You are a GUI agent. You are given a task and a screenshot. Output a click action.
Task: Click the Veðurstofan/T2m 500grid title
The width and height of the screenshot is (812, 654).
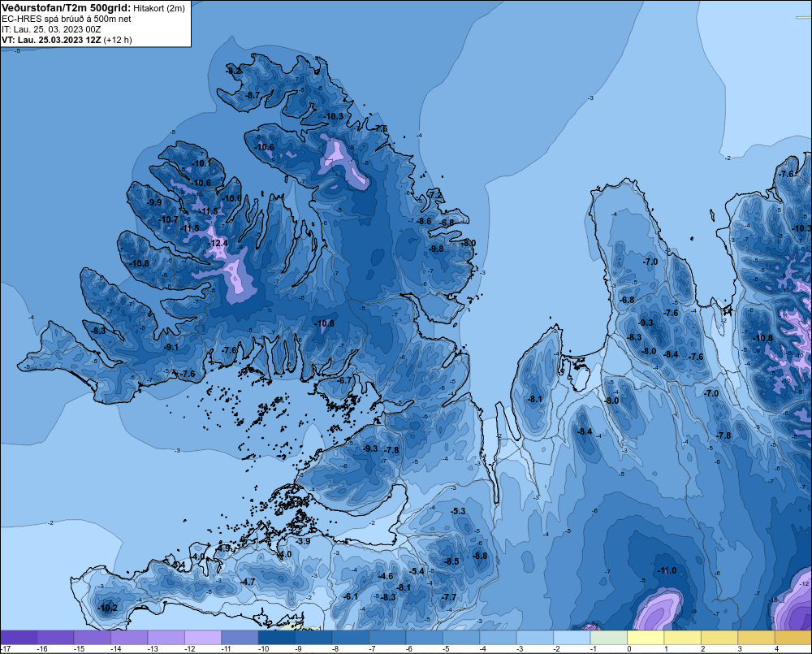click(66, 8)
